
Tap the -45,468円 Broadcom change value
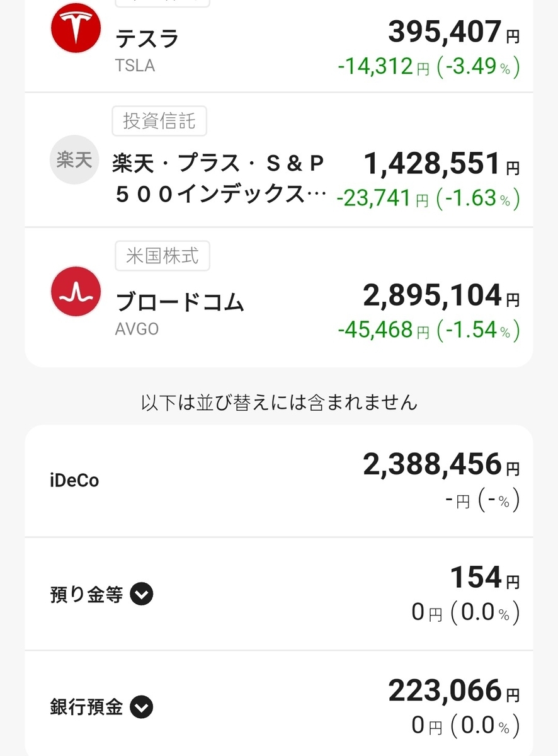(x=384, y=329)
